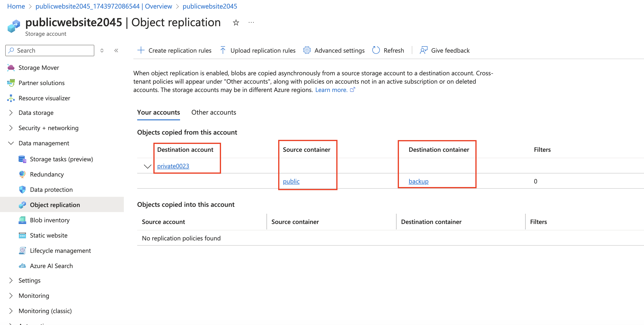Click the Storage Mover icon in sidebar
Image resolution: width=644 pixels, height=325 pixels.
point(11,68)
